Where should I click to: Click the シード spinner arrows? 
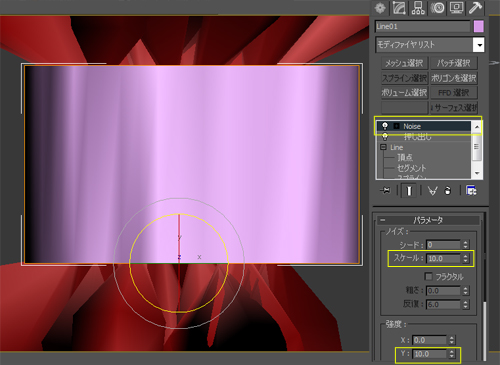point(465,245)
